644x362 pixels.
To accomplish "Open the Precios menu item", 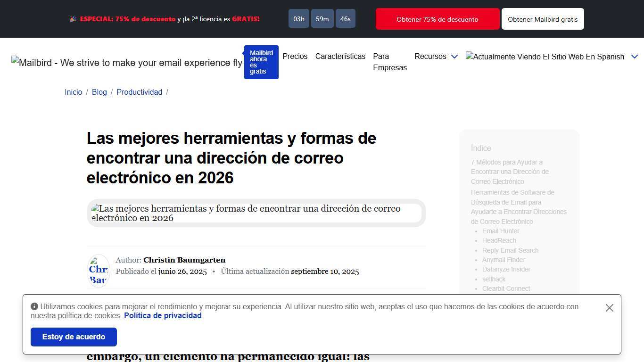I will click(x=295, y=56).
